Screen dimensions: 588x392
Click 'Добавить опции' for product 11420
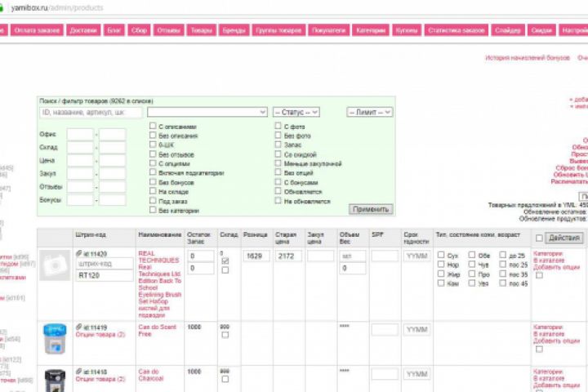point(556,267)
